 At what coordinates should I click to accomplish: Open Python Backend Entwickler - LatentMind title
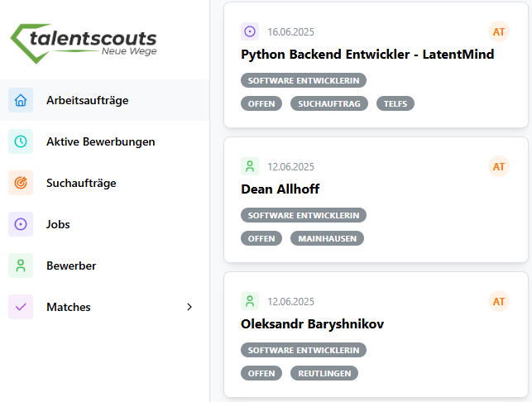tap(367, 55)
